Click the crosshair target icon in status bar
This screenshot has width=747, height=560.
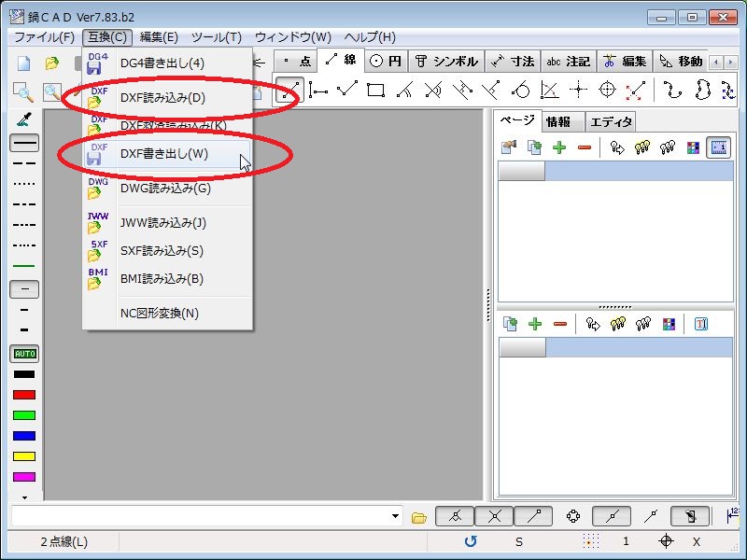(x=666, y=541)
